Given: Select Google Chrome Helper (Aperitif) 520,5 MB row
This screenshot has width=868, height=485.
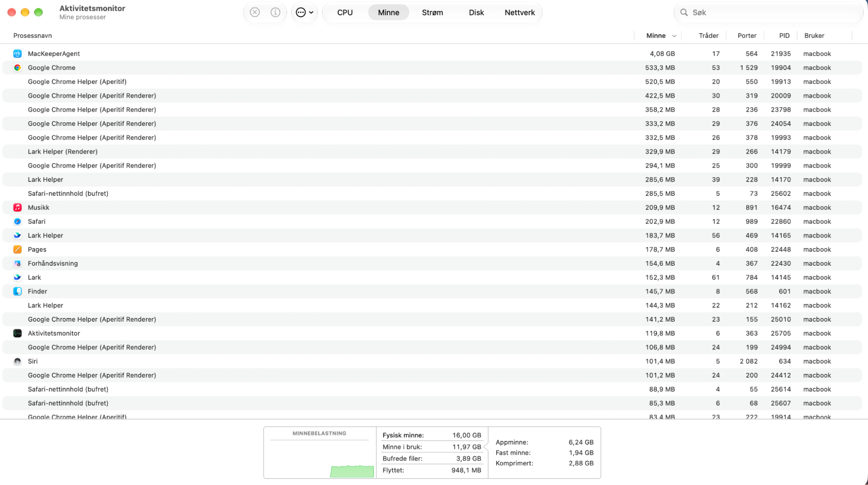Looking at the screenshot, I should point(432,81).
